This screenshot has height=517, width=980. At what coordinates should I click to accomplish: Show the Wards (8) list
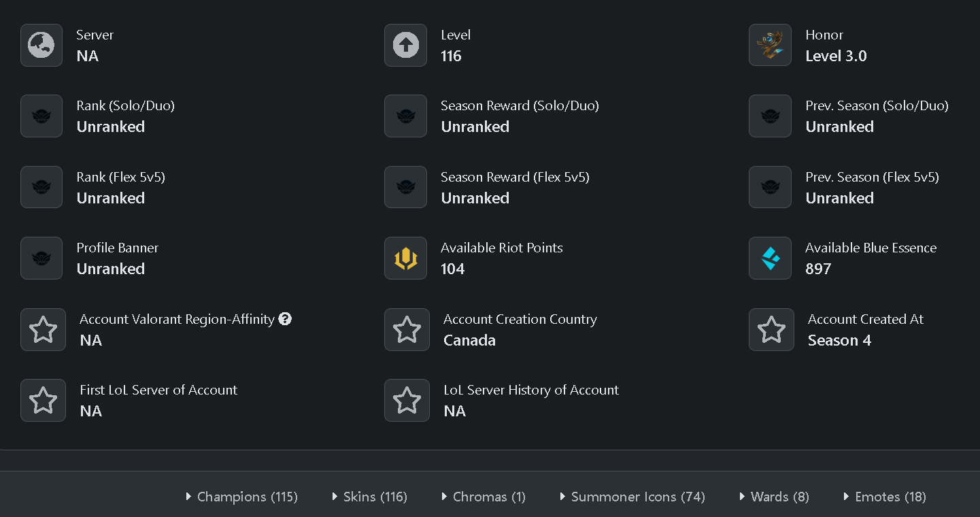(774, 497)
